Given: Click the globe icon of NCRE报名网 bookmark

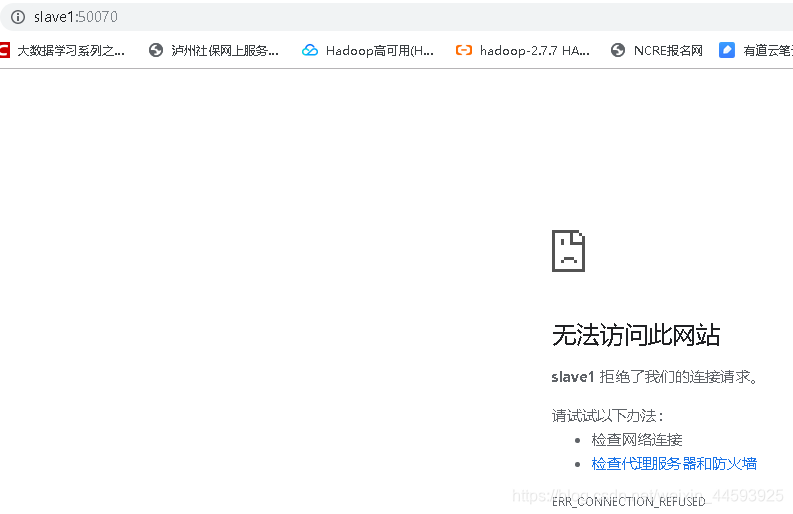Looking at the screenshot, I should tap(618, 50).
